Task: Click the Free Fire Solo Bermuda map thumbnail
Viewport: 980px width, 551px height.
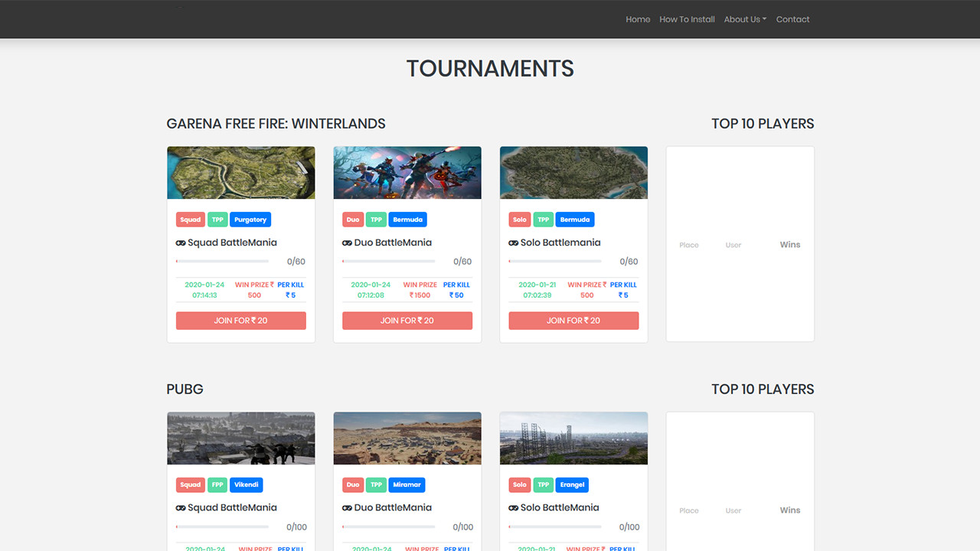Action: [573, 173]
